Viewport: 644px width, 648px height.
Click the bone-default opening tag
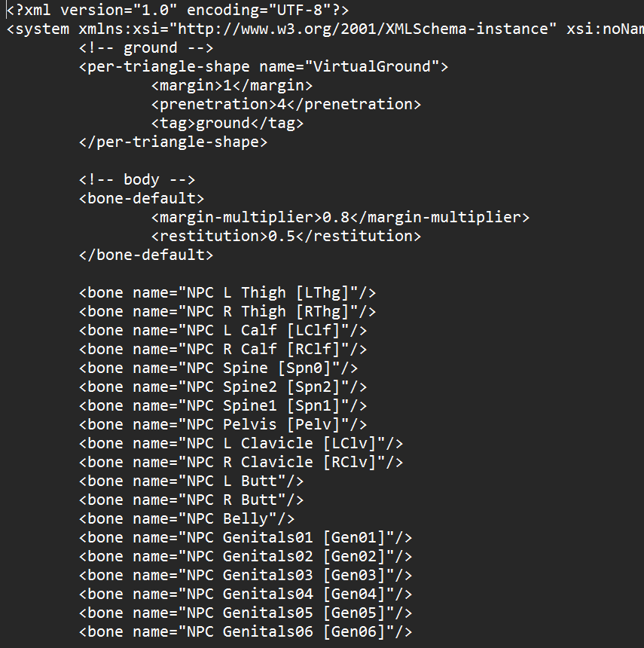tap(142, 198)
